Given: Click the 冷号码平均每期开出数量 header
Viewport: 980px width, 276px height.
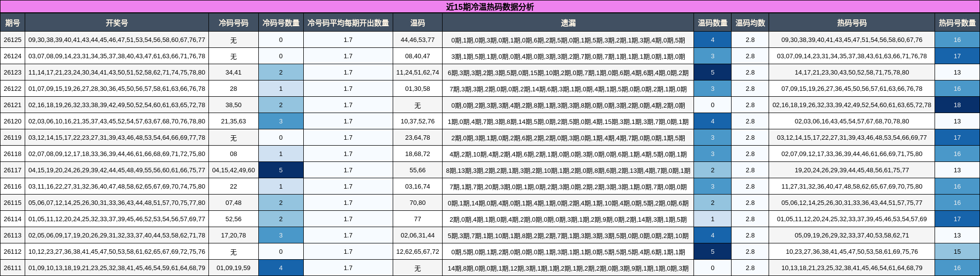Looking at the screenshot, I should pyautogui.click(x=348, y=23).
